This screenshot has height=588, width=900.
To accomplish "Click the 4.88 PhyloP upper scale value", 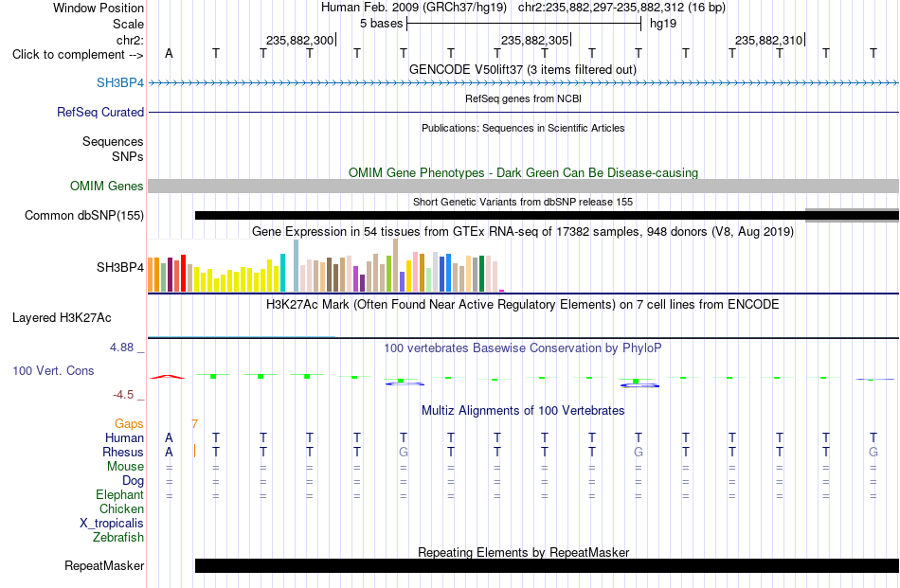I will [x=121, y=347].
